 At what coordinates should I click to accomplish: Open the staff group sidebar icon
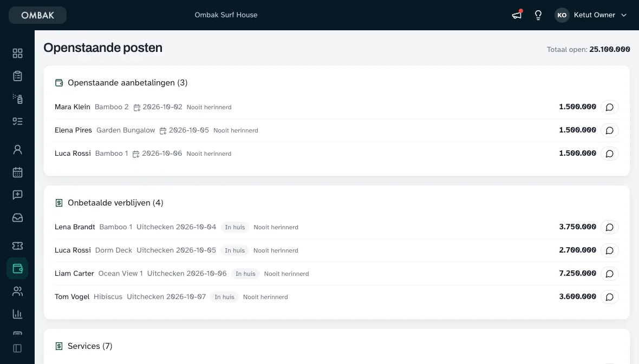pos(17,292)
